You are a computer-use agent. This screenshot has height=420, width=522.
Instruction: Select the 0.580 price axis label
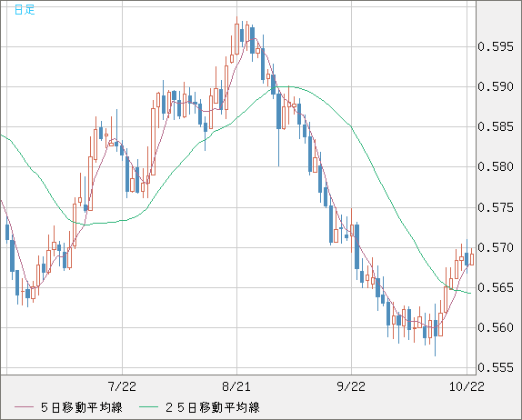[x=496, y=166]
